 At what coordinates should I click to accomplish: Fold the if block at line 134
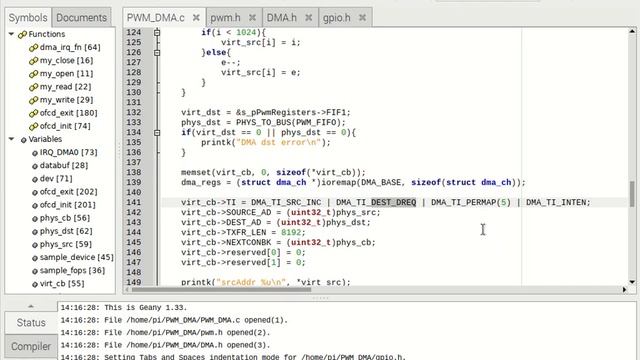(157, 132)
